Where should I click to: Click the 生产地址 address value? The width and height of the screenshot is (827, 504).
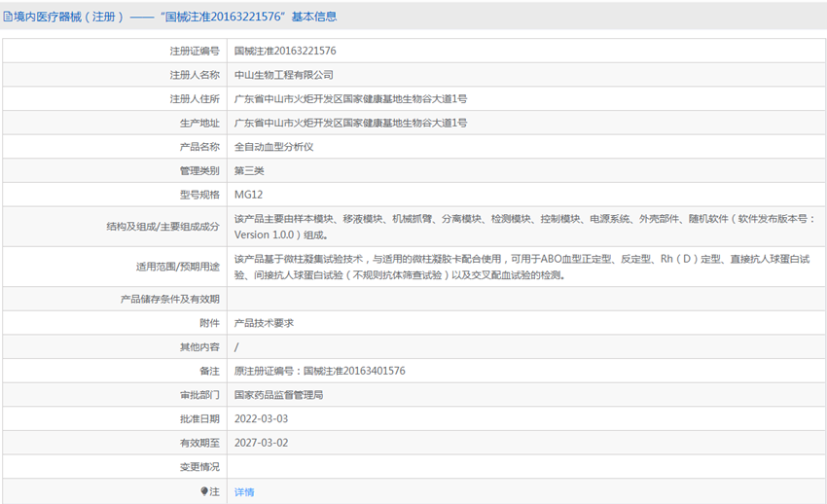tap(350, 124)
